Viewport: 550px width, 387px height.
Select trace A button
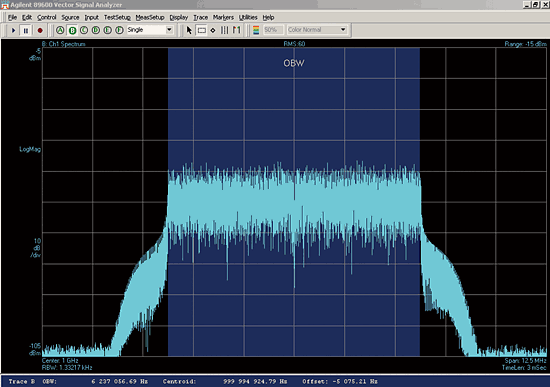60,30
